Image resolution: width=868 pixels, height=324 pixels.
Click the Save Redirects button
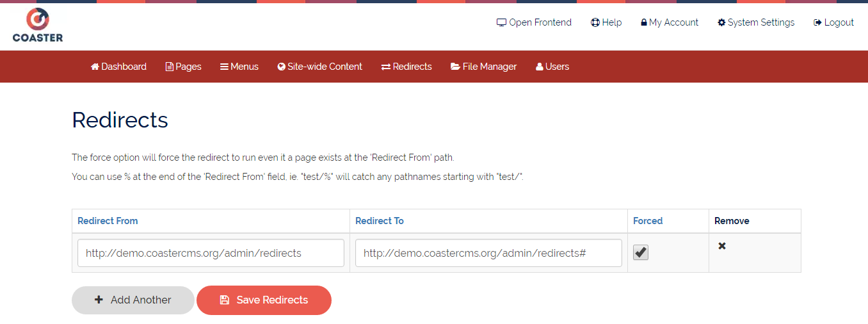point(264,300)
